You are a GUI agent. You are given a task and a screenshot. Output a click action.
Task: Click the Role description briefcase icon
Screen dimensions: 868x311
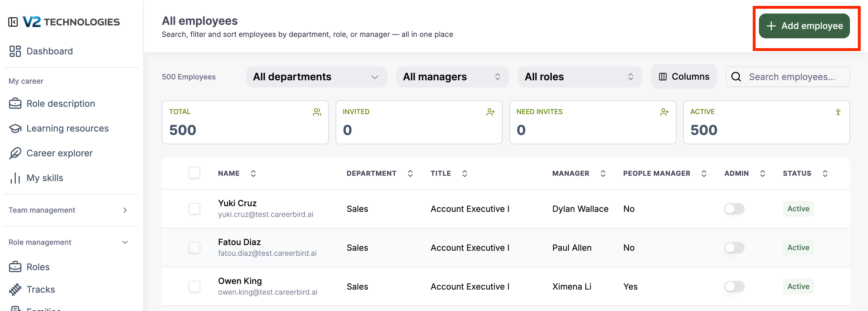point(15,103)
